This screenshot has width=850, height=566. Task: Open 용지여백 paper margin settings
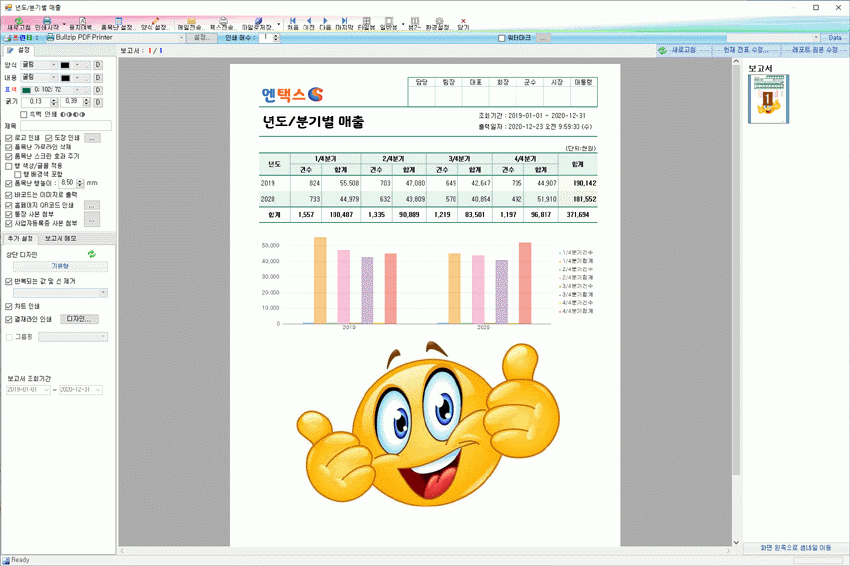pos(82,23)
